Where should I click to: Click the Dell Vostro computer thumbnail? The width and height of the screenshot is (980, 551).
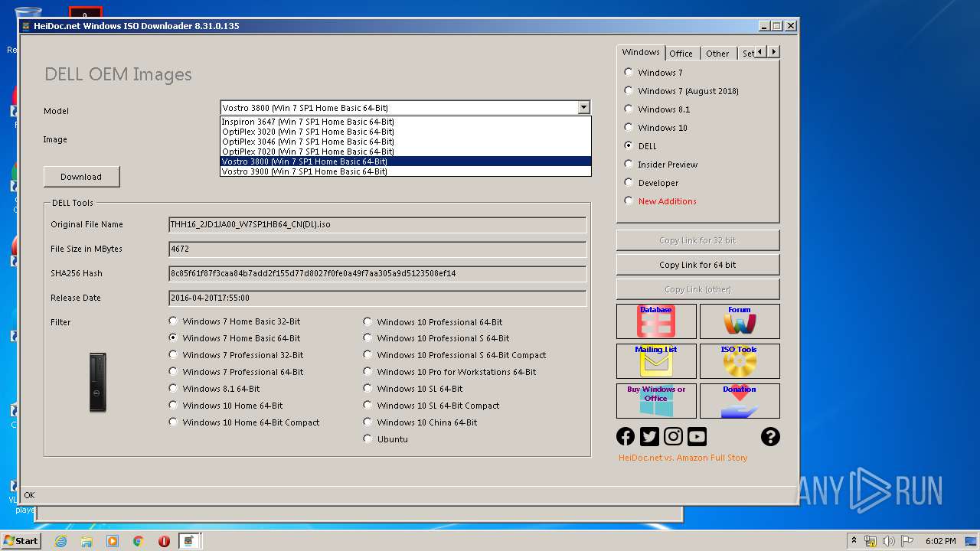tap(98, 383)
